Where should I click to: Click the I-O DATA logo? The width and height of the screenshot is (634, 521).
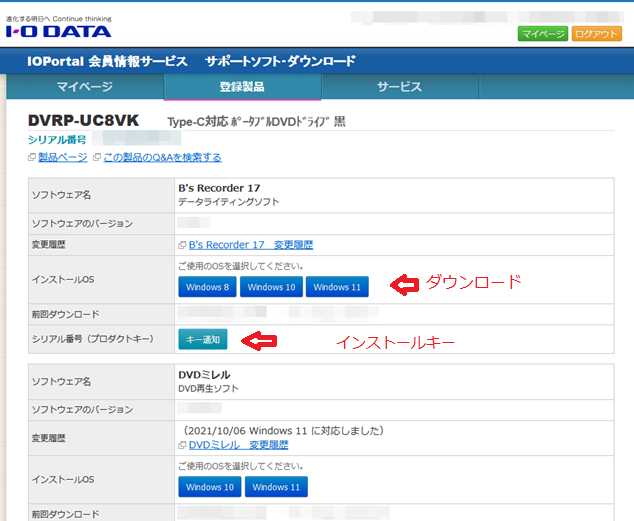pyautogui.click(x=58, y=32)
